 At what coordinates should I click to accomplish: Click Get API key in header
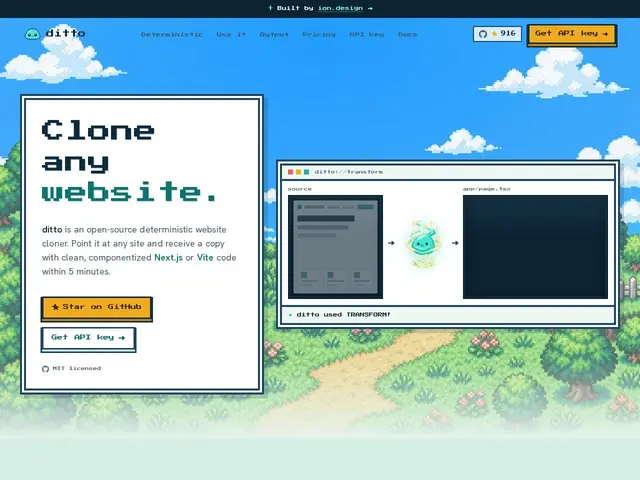click(571, 35)
